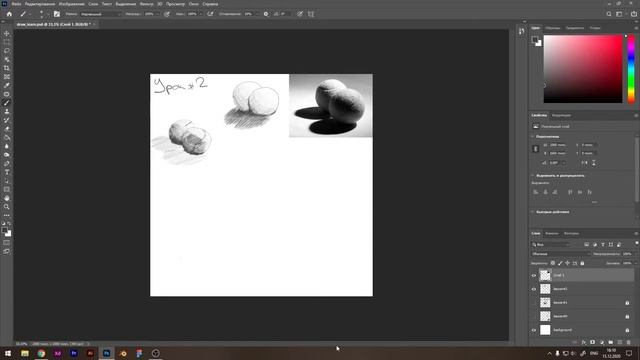
Task: Open brush blending mode dropdown
Action: click(x=100, y=14)
